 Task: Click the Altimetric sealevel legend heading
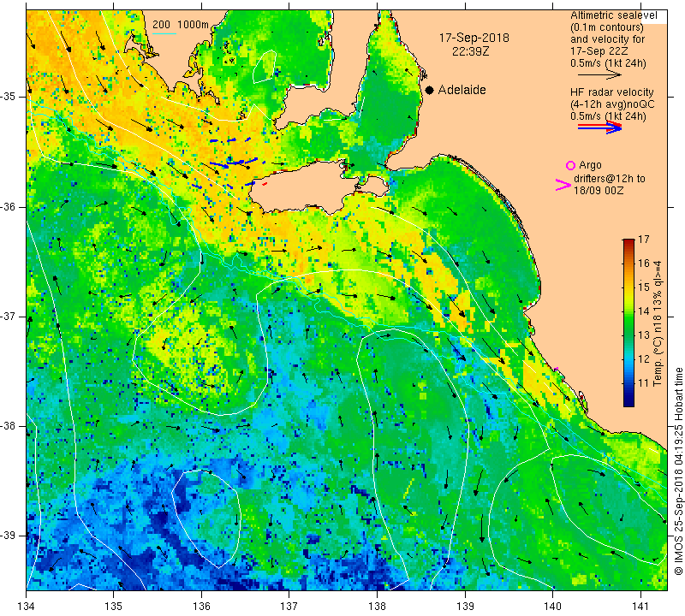coord(613,15)
